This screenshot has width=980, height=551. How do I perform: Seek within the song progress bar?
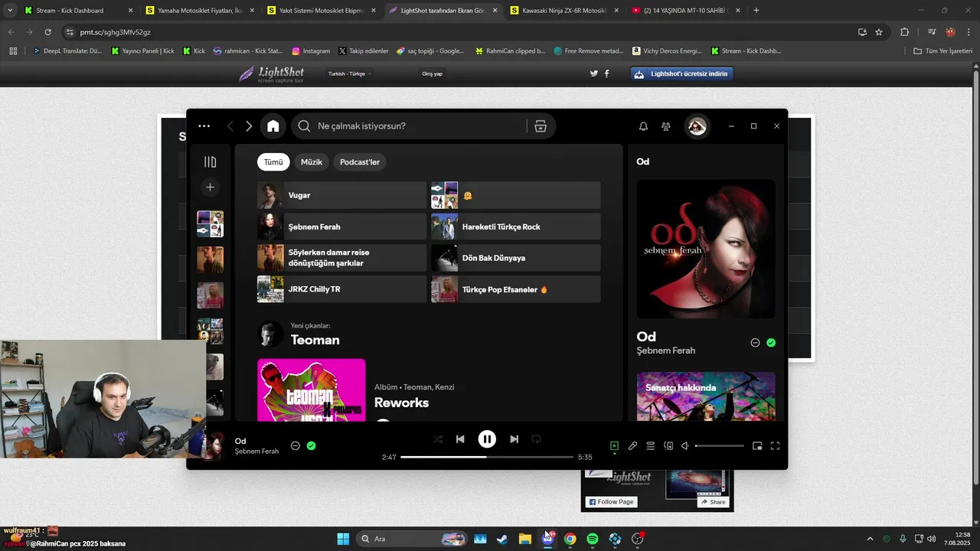487,457
